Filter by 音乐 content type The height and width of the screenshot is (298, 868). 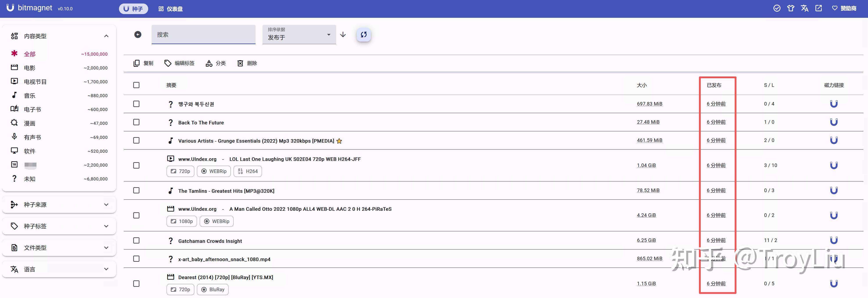tap(59, 96)
